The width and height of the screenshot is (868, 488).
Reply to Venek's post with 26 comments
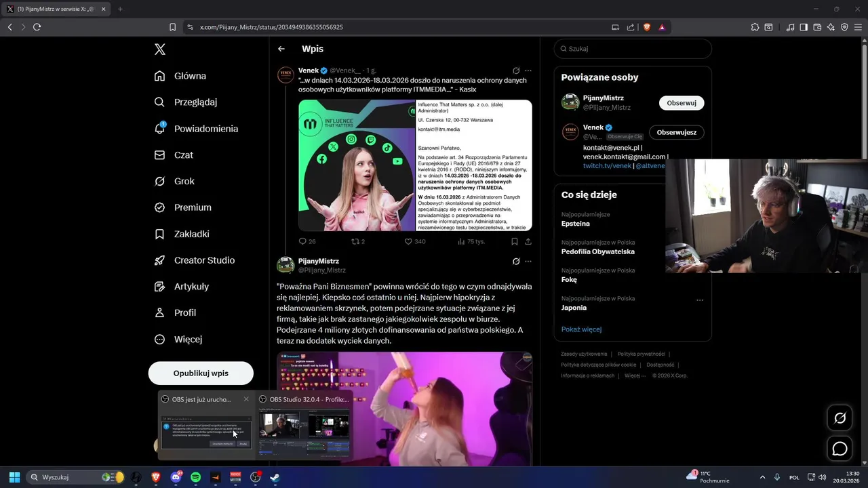tap(307, 241)
